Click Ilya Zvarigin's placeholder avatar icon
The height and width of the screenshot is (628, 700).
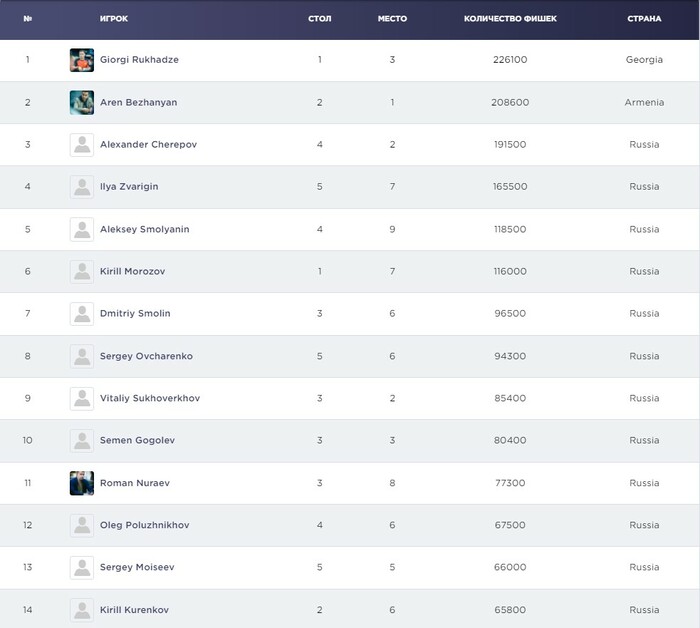coord(82,187)
